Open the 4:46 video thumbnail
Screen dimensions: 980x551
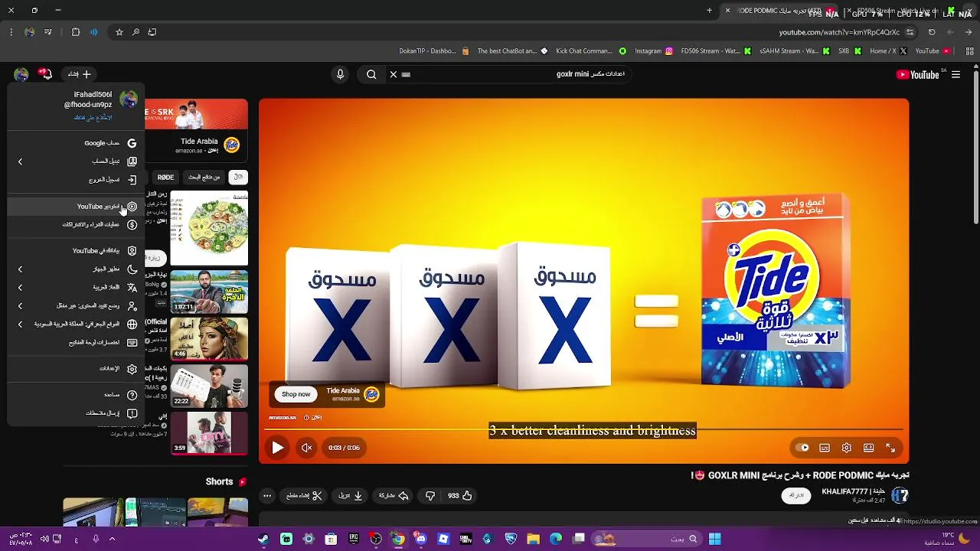coord(209,338)
